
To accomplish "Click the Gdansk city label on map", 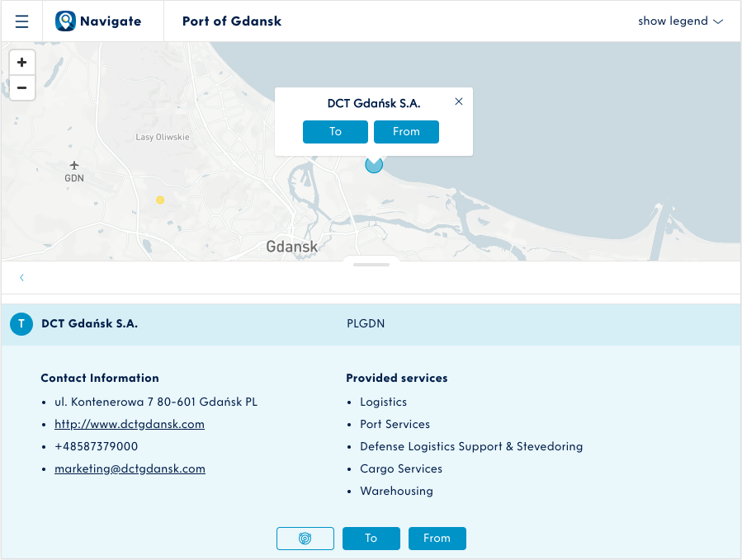I will pyautogui.click(x=292, y=247).
